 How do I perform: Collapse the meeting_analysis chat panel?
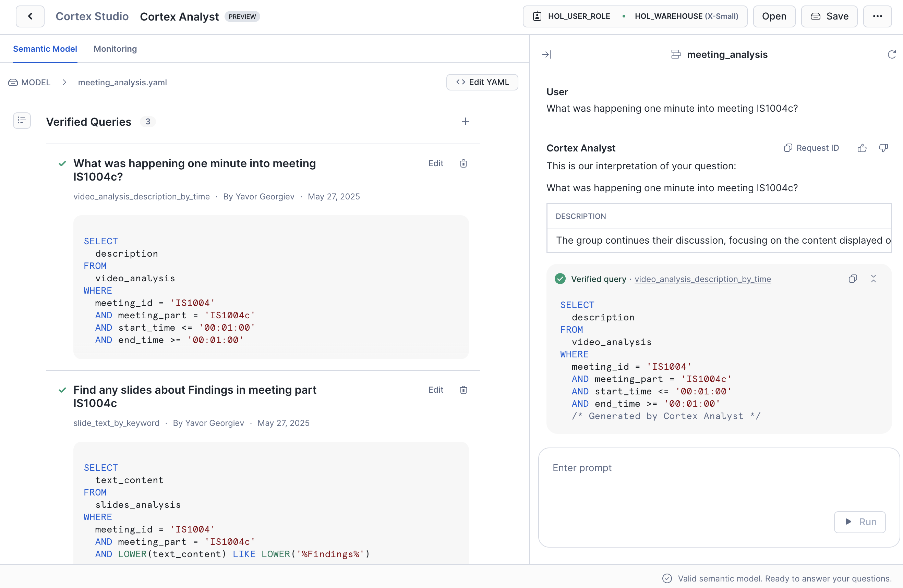(547, 54)
